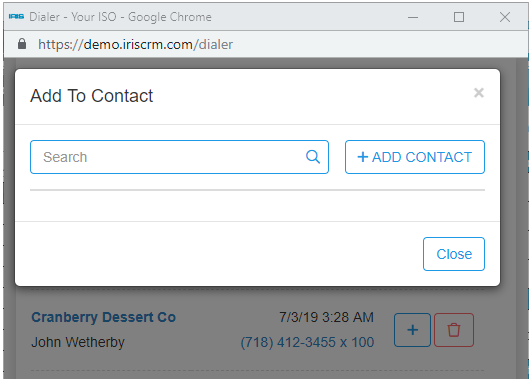Select the John Wetherby contact name
Image resolution: width=531 pixels, height=379 pixels.
click(x=78, y=342)
